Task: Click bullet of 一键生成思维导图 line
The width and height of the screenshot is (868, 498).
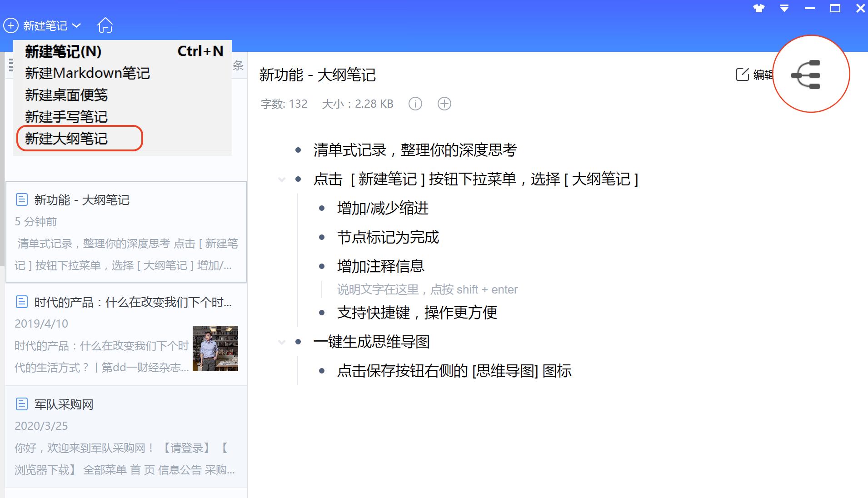Action: (298, 342)
